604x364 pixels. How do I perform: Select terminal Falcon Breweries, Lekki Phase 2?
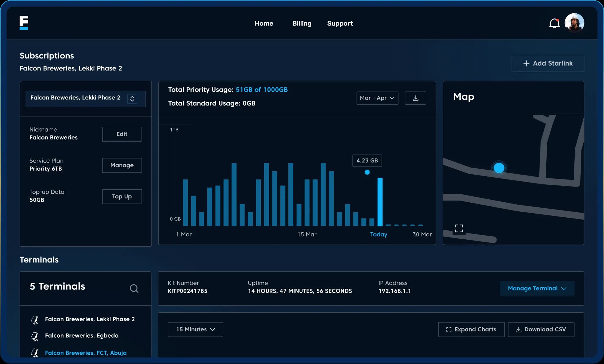coord(90,319)
